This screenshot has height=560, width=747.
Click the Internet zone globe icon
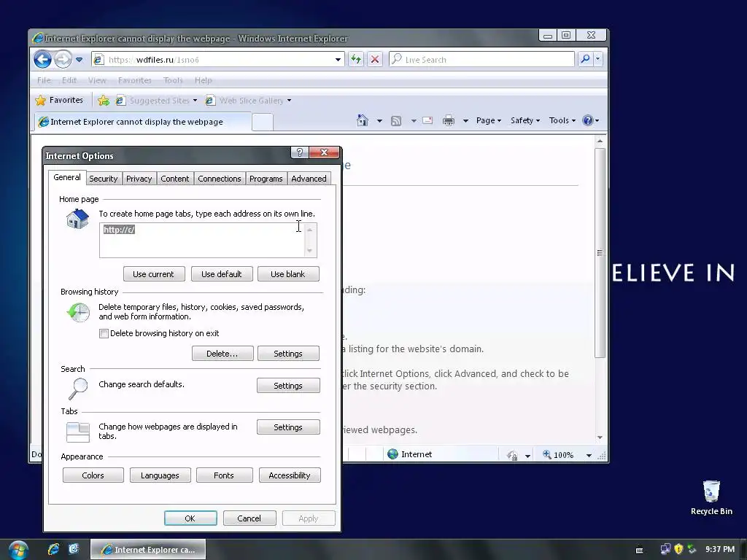[392, 454]
